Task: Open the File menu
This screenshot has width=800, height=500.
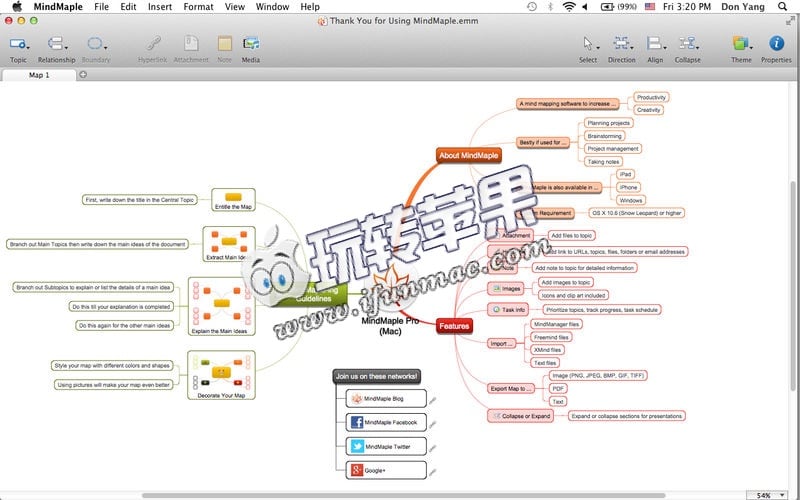Action: click(102, 7)
